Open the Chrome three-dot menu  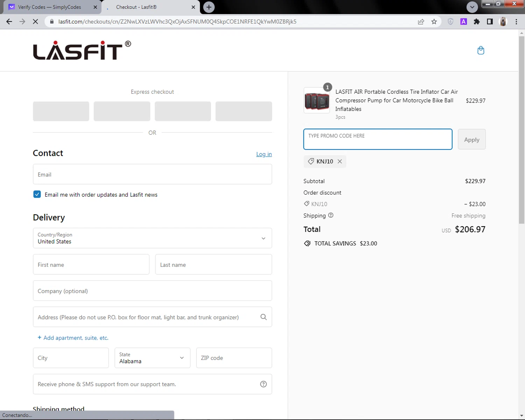click(516, 22)
